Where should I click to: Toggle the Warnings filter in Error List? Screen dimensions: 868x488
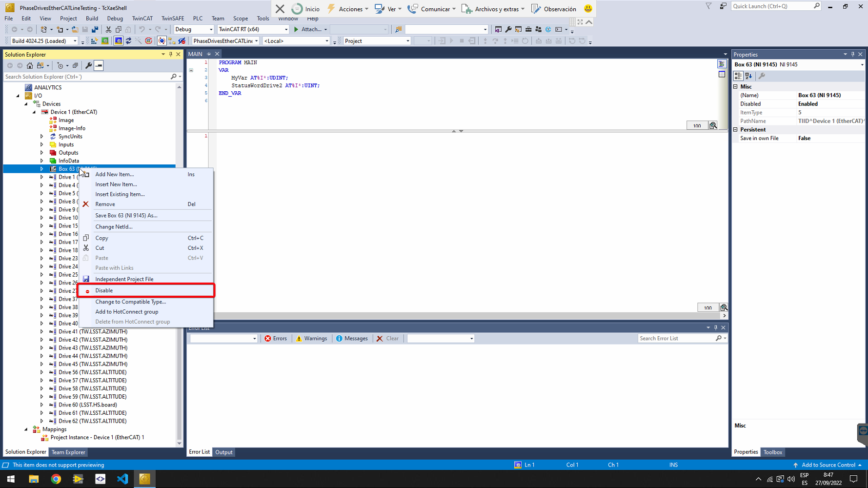[x=311, y=338]
